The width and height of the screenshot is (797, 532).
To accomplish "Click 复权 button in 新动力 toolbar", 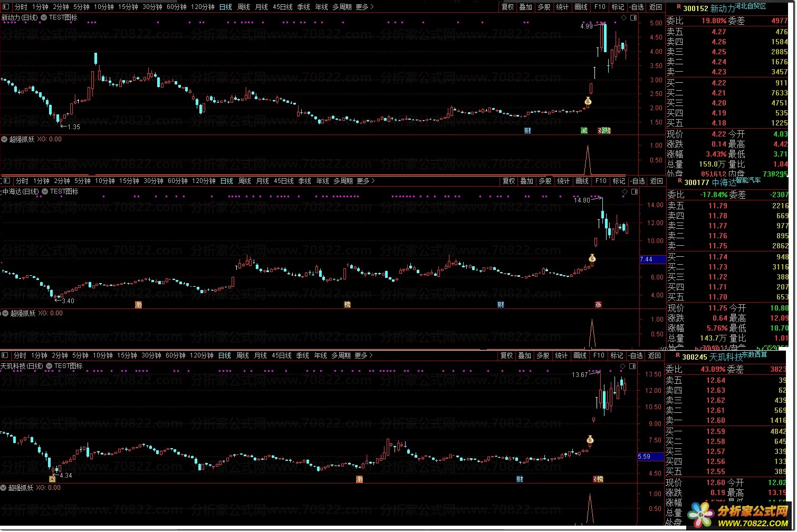I will pos(508,7).
